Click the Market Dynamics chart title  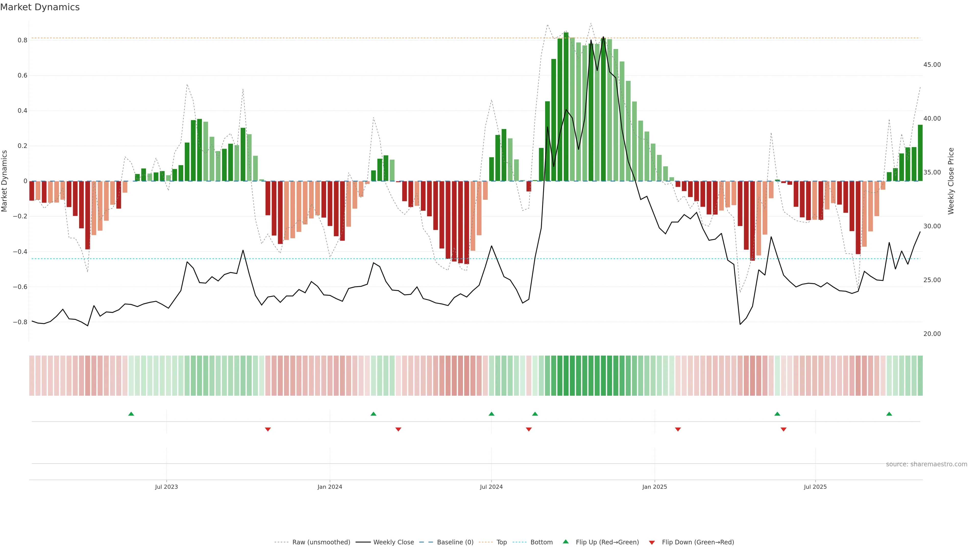click(40, 7)
